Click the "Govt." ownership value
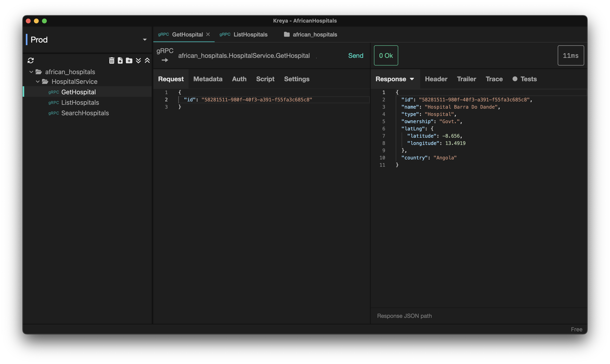Image resolution: width=610 pixels, height=364 pixels. (449, 121)
